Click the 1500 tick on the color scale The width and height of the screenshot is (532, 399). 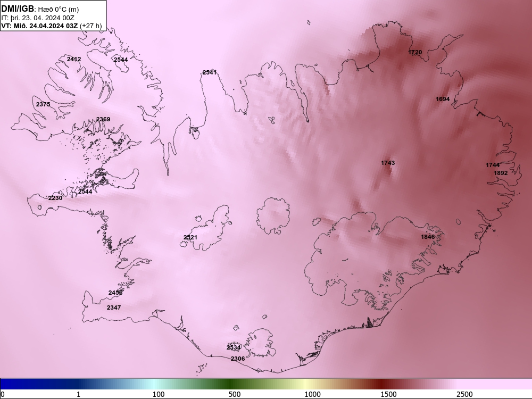tap(388, 394)
